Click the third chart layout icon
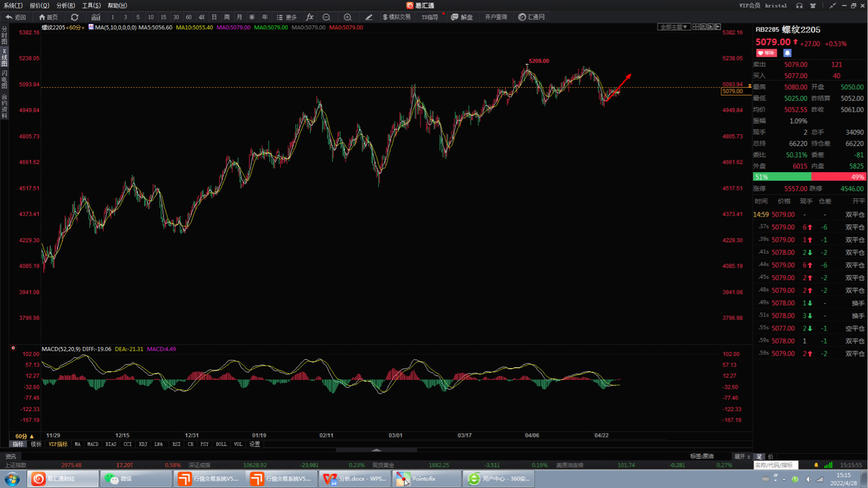The height and width of the screenshot is (488, 868). (x=710, y=27)
